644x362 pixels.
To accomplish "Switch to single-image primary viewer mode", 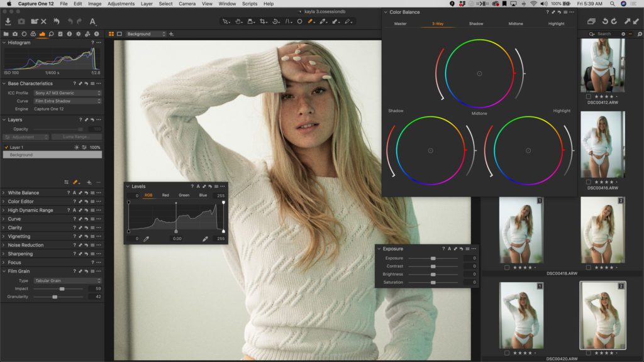I will [119, 34].
